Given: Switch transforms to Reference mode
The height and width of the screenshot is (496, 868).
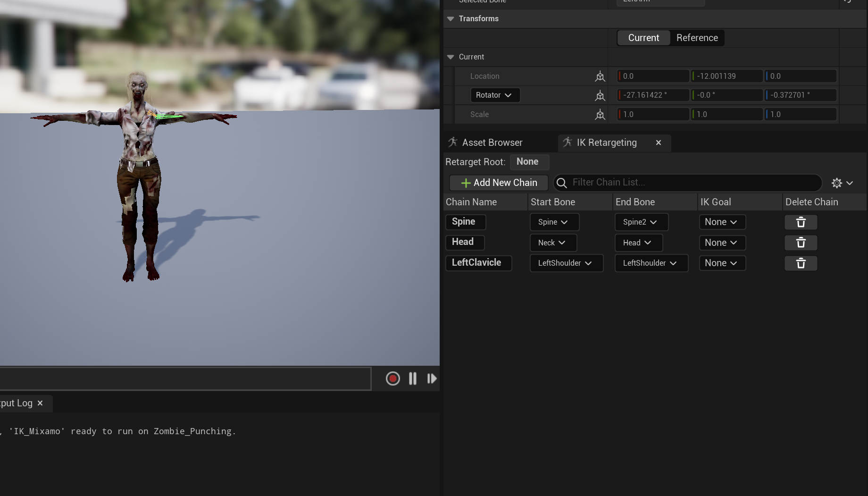Looking at the screenshot, I should 697,38.
